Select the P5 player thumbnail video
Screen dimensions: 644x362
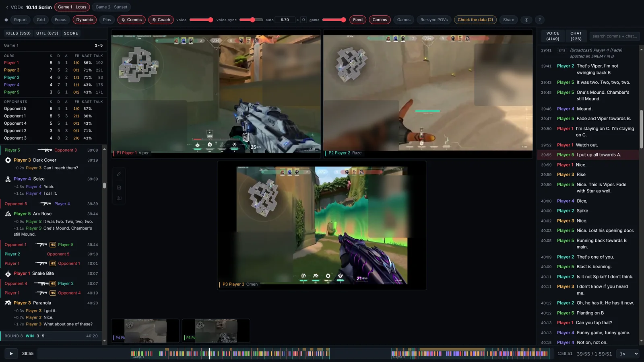tap(216, 331)
